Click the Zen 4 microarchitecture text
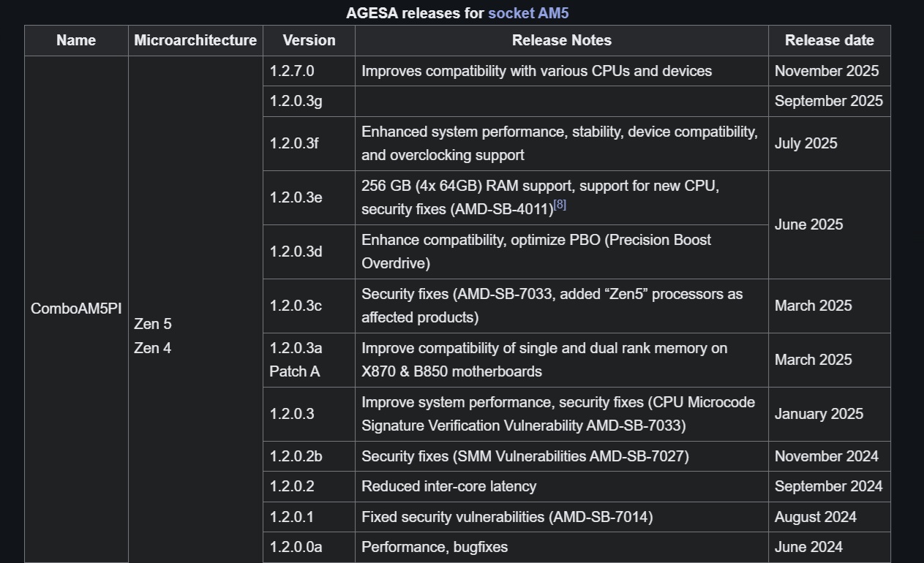 pyautogui.click(x=153, y=348)
